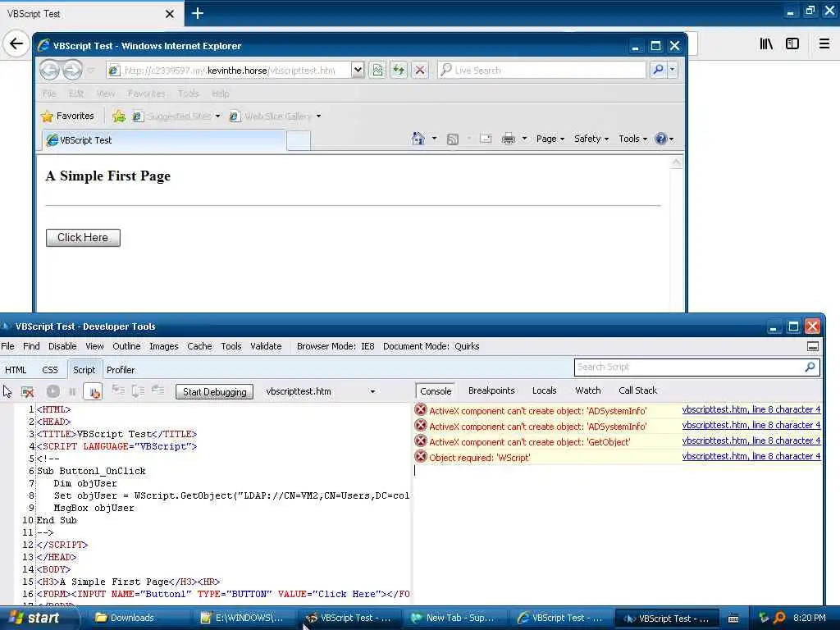This screenshot has height=630, width=840.
Task: Switch to the Profiler tab
Action: [x=121, y=370]
